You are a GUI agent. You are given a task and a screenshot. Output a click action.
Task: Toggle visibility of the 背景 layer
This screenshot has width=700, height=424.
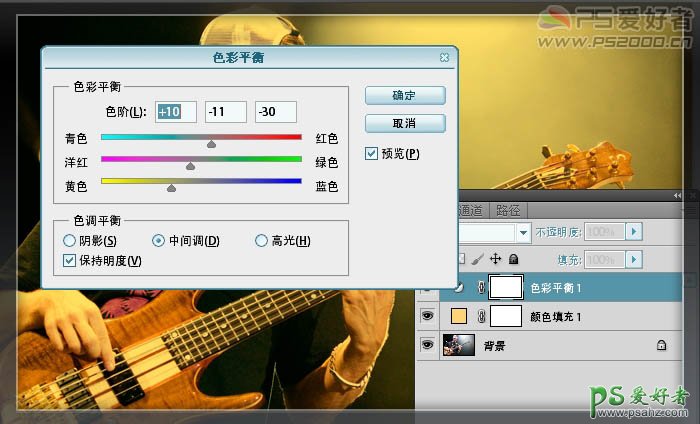427,345
